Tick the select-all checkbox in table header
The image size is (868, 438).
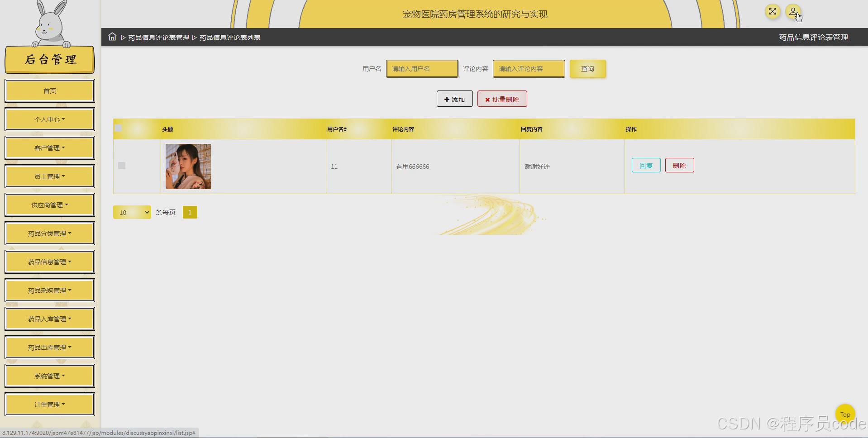coord(119,128)
